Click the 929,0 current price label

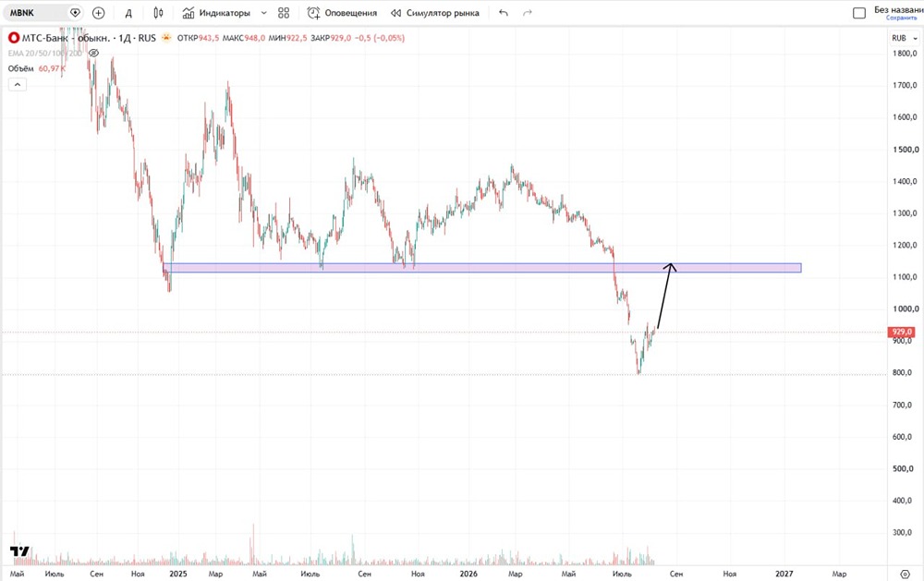point(902,333)
